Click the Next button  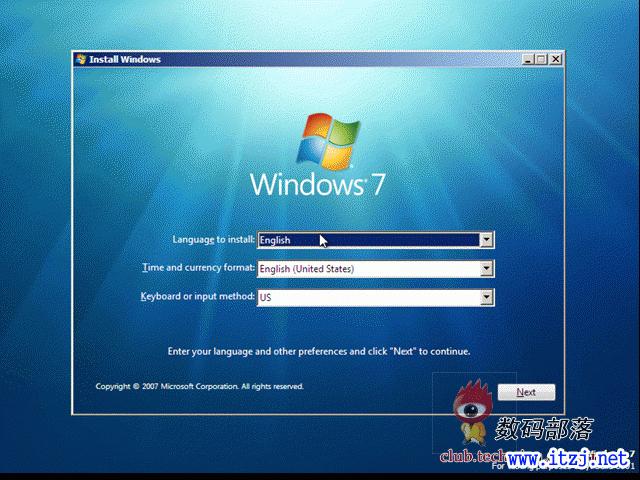(526, 392)
